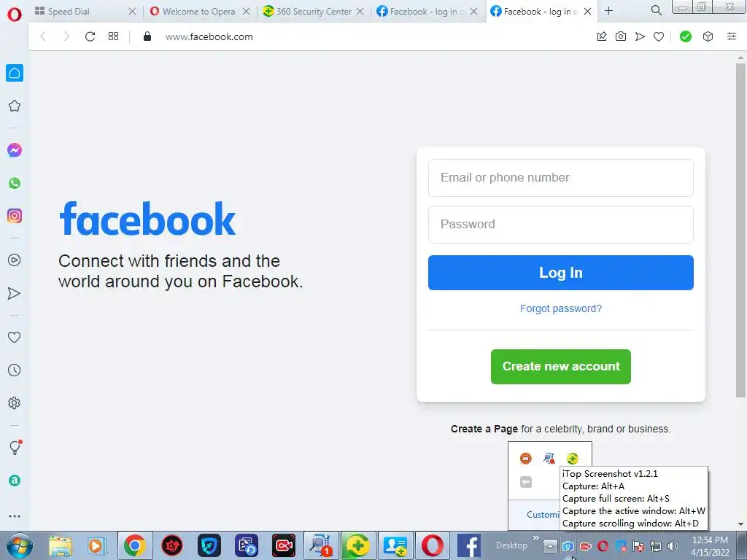Click the snapshot camera icon in address bar
Screen dimensions: 747x560
[x=621, y=36]
